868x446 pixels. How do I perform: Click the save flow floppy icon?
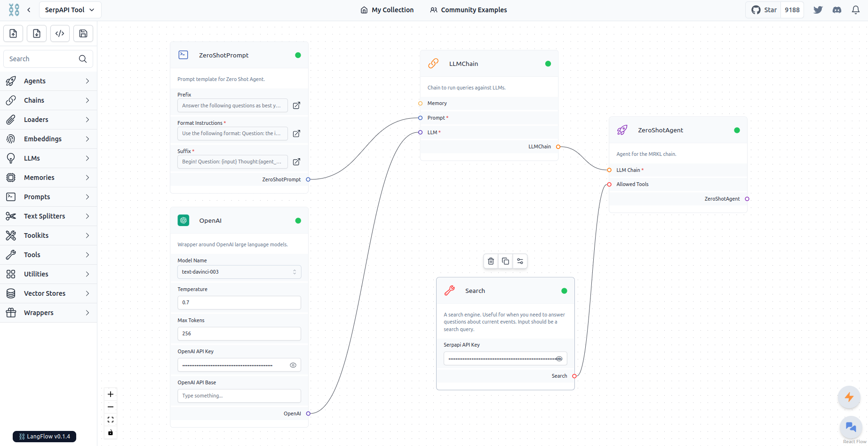click(83, 33)
